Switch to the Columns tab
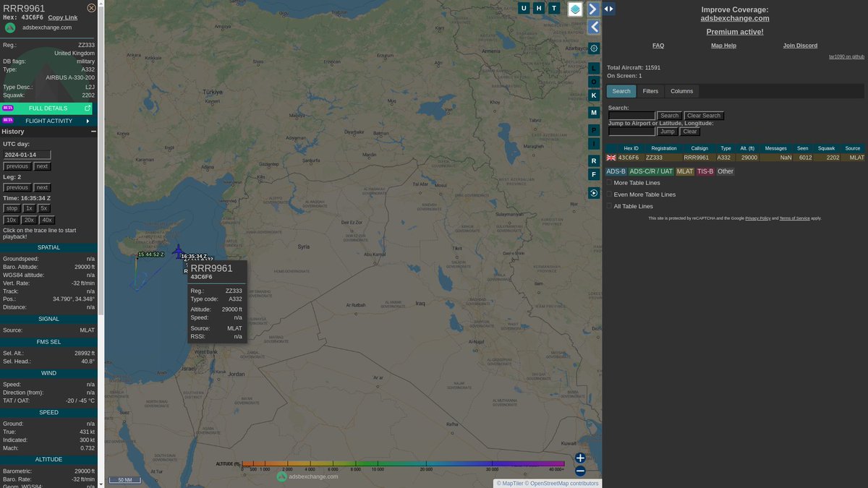The width and height of the screenshot is (868, 488). tap(681, 91)
